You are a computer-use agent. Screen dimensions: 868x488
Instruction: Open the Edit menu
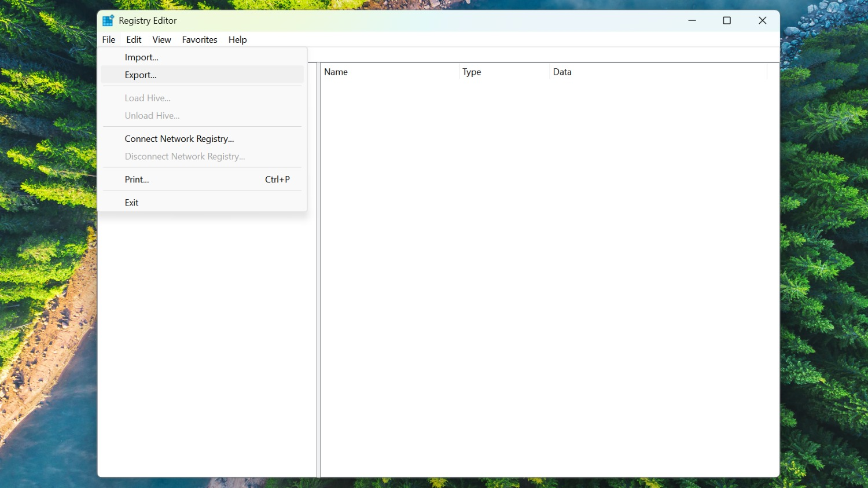pos(134,39)
